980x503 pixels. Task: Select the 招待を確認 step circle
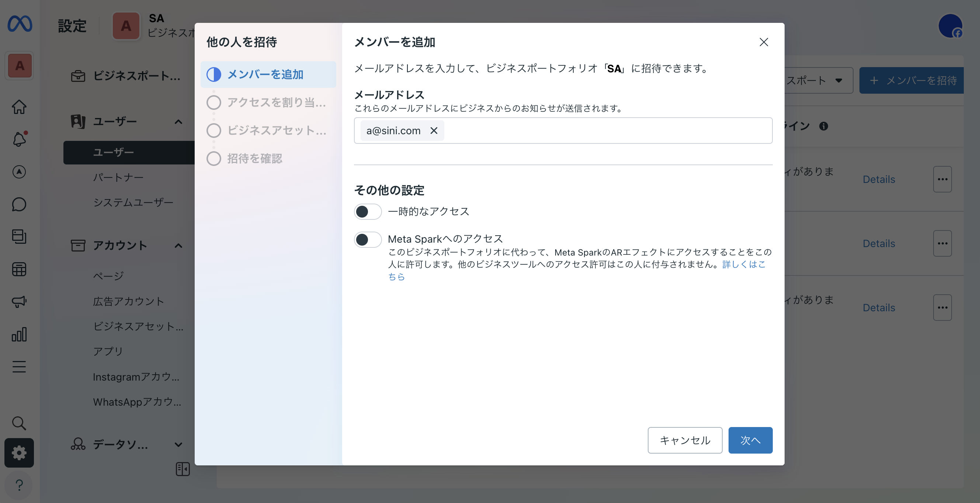coord(214,159)
